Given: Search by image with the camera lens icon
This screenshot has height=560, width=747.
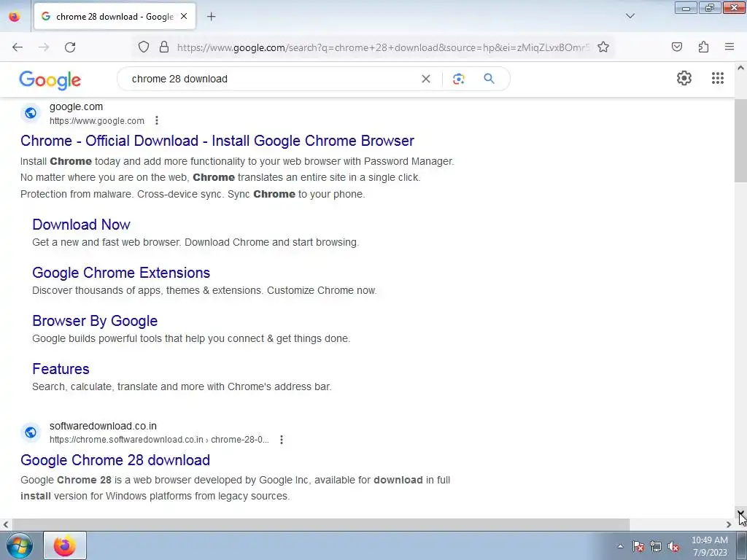Looking at the screenshot, I should [458, 79].
